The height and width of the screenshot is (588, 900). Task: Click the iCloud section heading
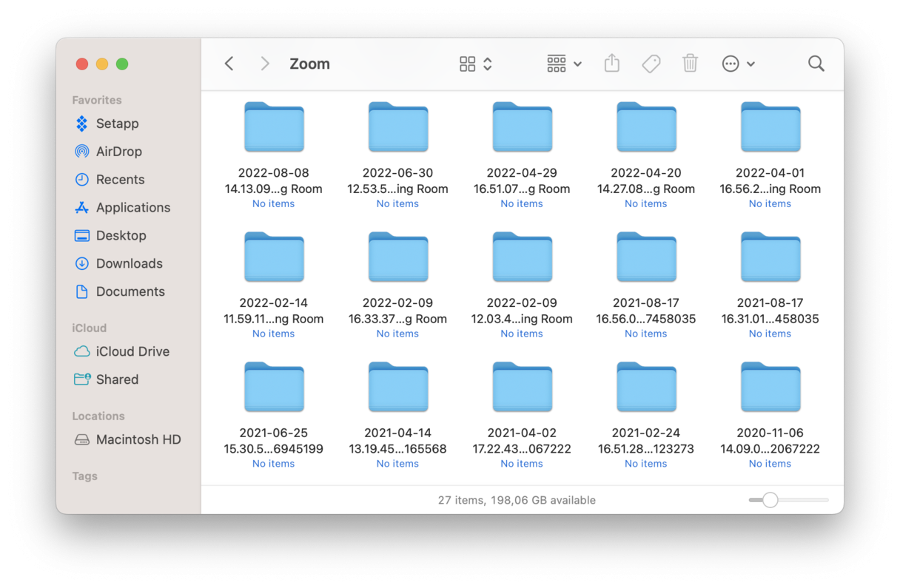[90, 328]
